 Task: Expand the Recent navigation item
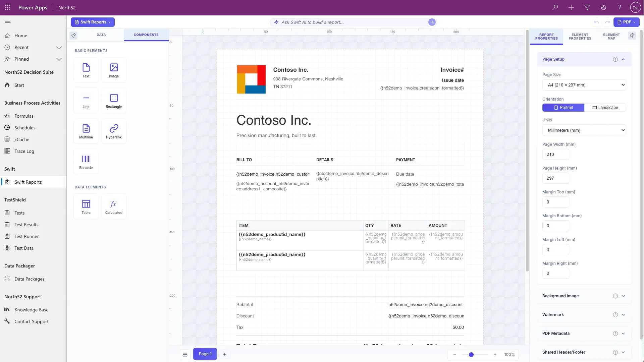(x=59, y=47)
